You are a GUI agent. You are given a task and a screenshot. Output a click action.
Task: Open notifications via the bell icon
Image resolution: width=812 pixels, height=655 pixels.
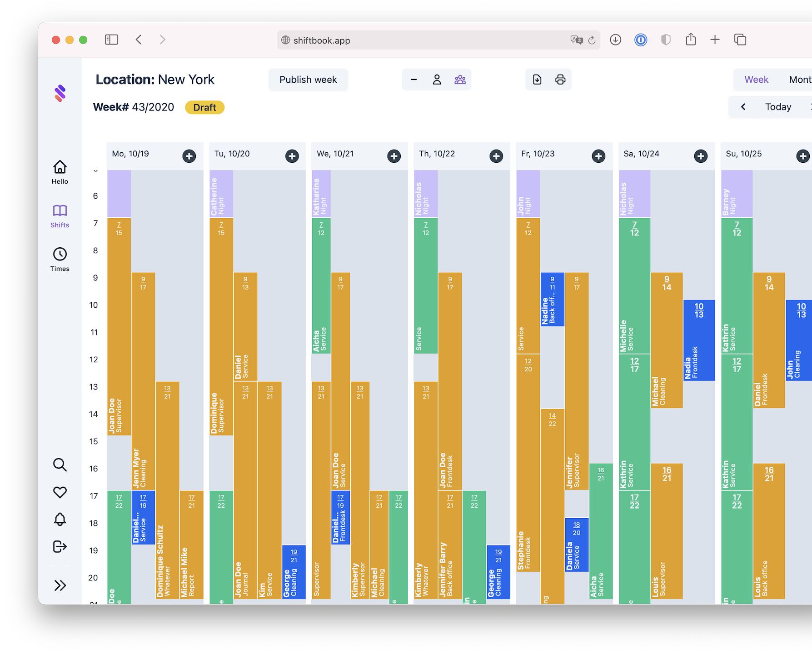pyautogui.click(x=60, y=519)
